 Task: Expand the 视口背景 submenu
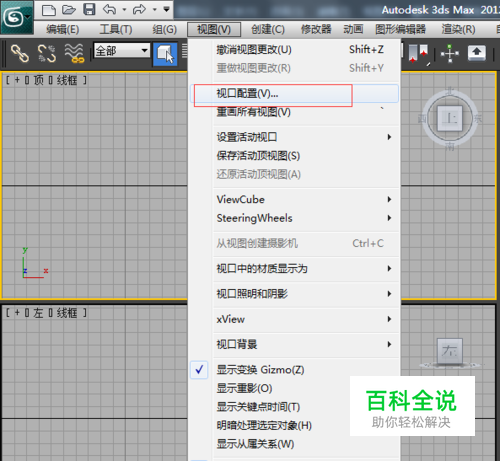point(294,344)
